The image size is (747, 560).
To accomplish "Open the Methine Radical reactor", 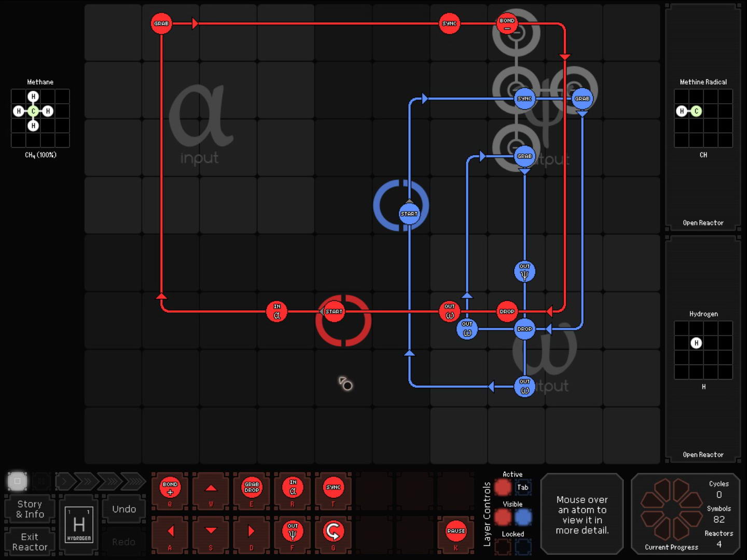I will (x=703, y=223).
